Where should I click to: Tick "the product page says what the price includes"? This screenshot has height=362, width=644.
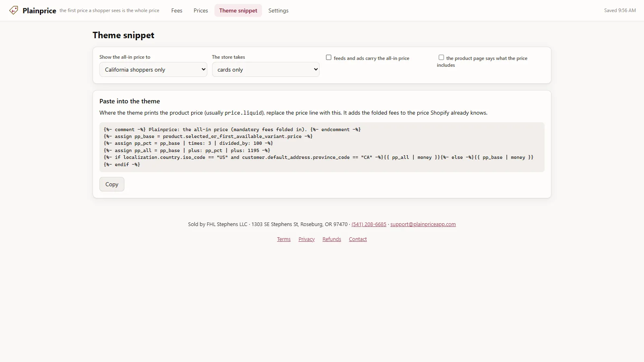(441, 58)
